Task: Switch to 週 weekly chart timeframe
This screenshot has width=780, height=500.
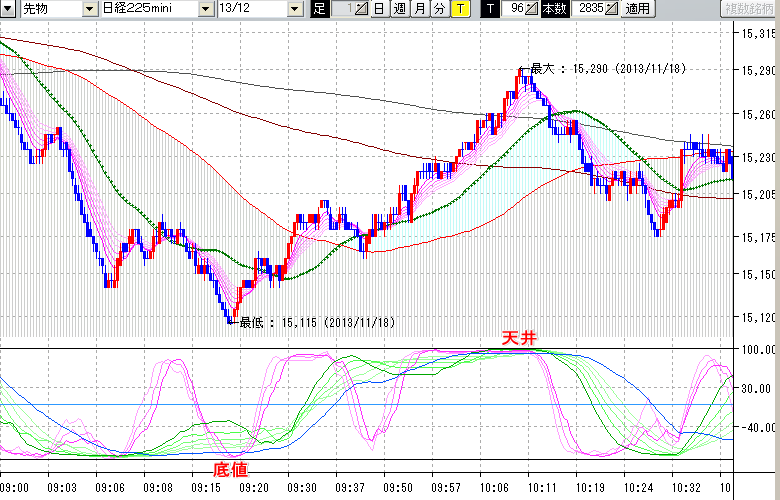Action: (399, 9)
